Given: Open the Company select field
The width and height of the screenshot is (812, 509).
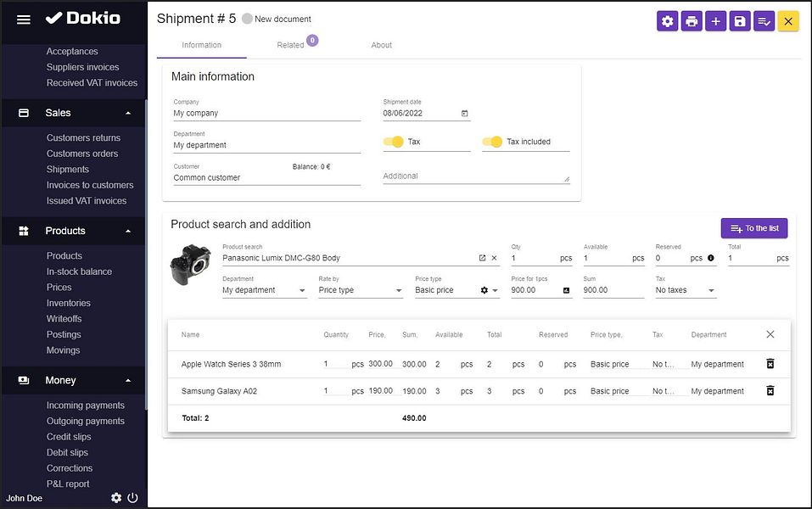Looking at the screenshot, I should [266, 114].
